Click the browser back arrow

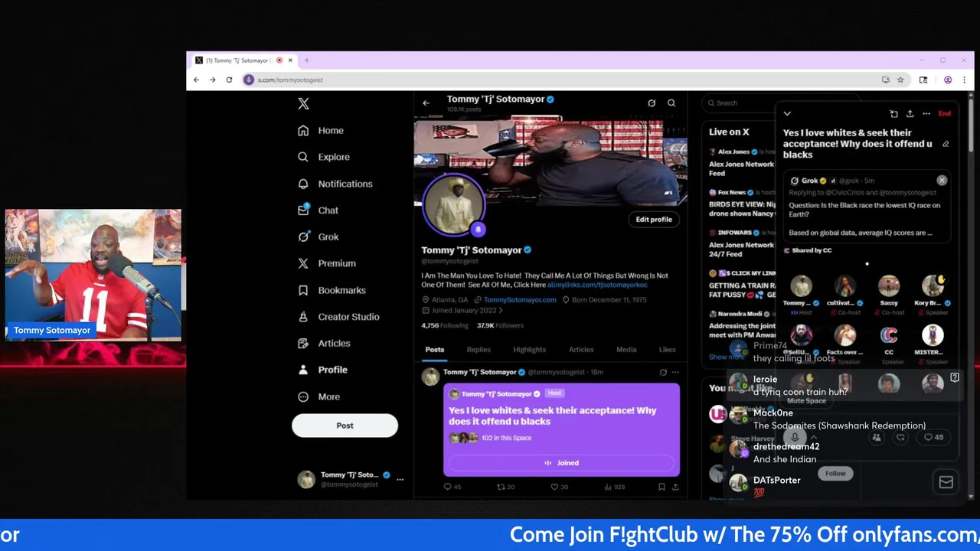[x=197, y=80]
